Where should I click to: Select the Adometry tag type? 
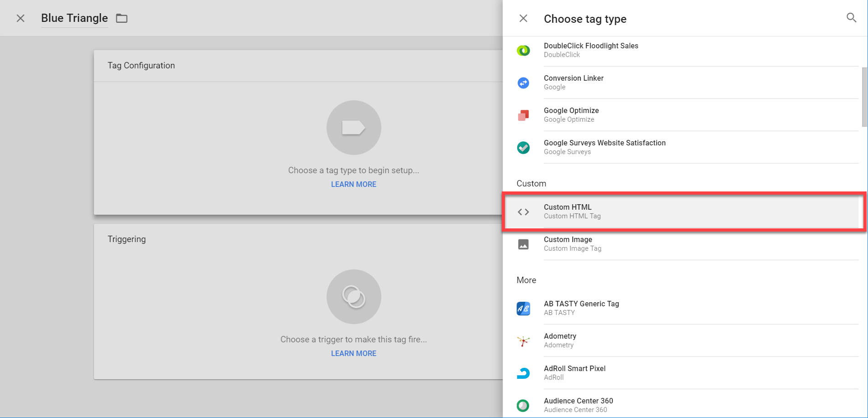coord(681,341)
